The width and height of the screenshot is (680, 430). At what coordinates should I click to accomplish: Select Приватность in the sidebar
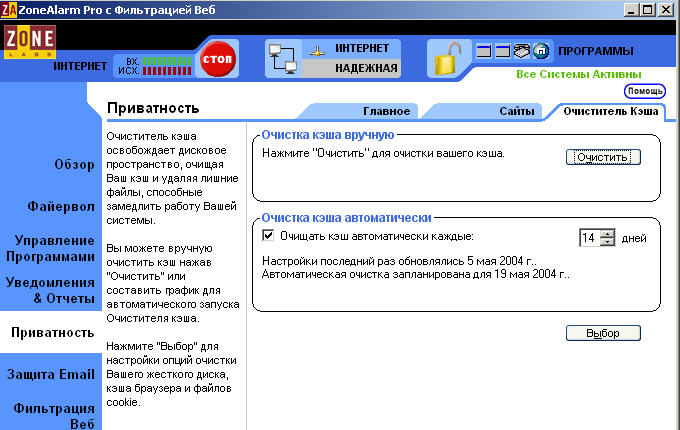tap(52, 332)
